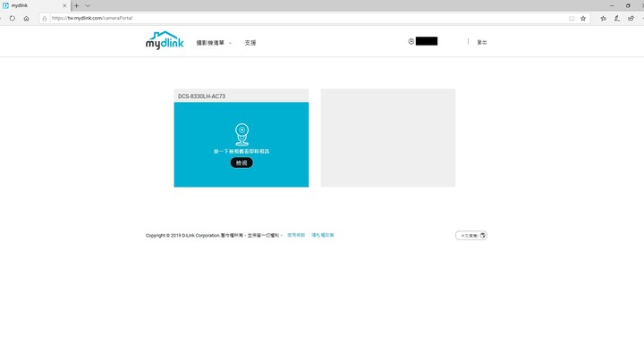Image resolution: width=644 pixels, height=343 pixels.
Task: Select the empty gray camera slot
Action: point(387,138)
